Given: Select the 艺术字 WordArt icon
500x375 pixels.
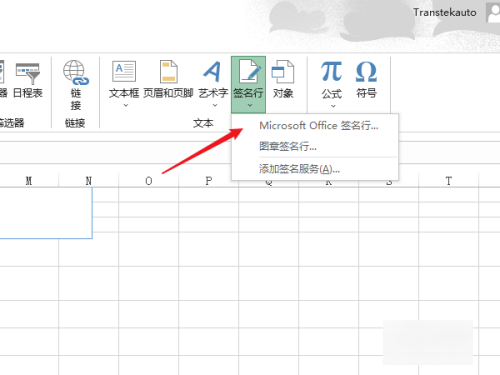Looking at the screenshot, I should click(x=213, y=71).
